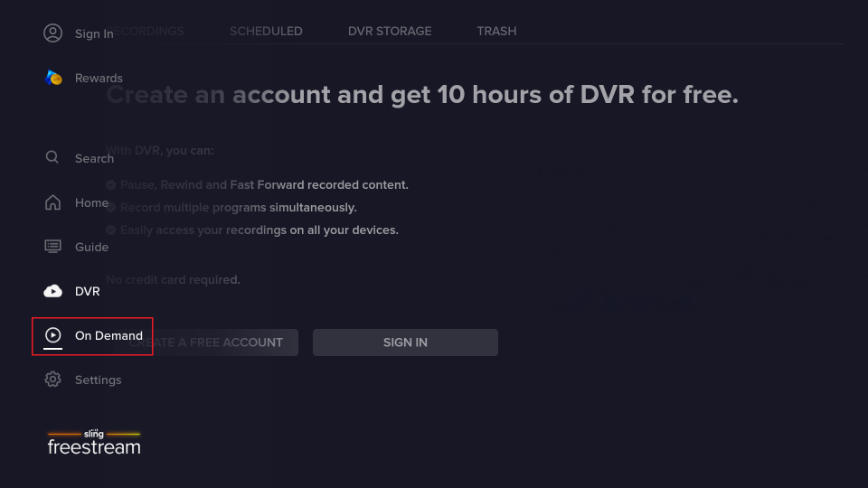The height and width of the screenshot is (488, 868).
Task: Open Settings label in the sidebar
Action: coord(98,380)
